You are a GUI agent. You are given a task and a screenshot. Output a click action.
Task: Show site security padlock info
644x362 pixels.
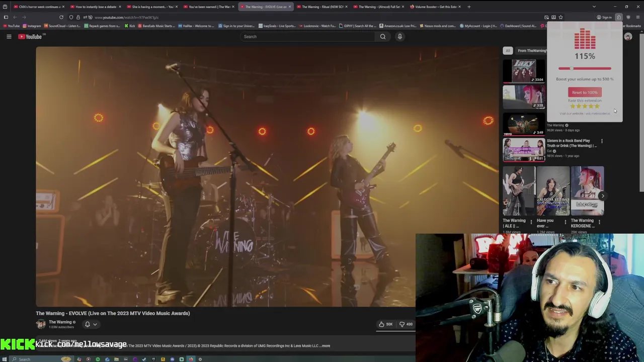pos(78,17)
